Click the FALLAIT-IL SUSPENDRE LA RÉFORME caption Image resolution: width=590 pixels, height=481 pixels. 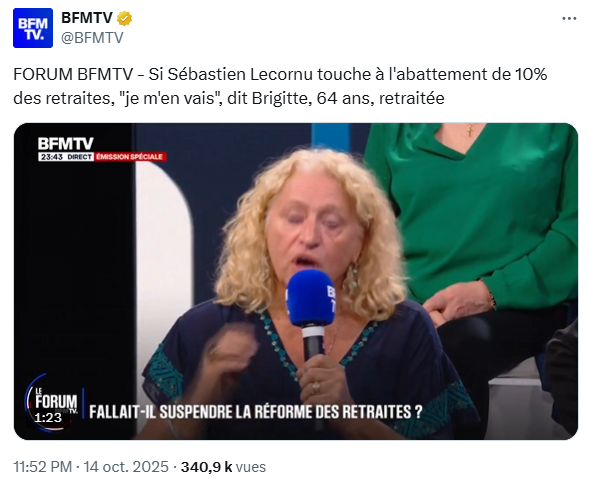(x=255, y=412)
